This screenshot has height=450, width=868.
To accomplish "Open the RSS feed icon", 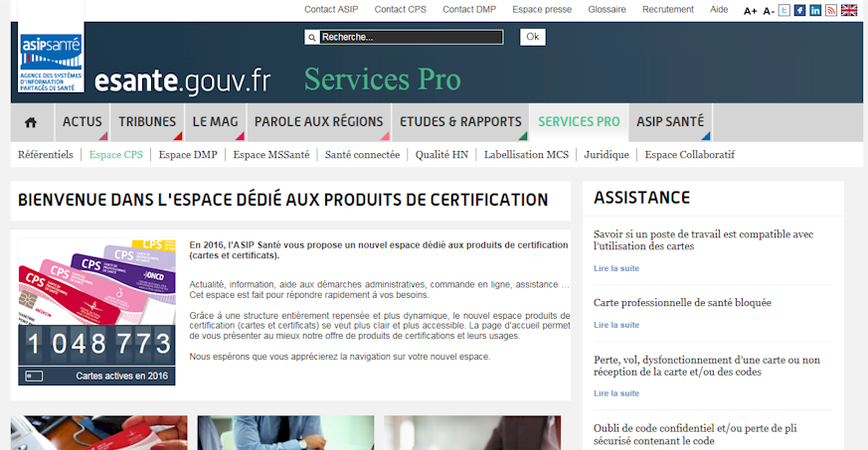I will [830, 10].
